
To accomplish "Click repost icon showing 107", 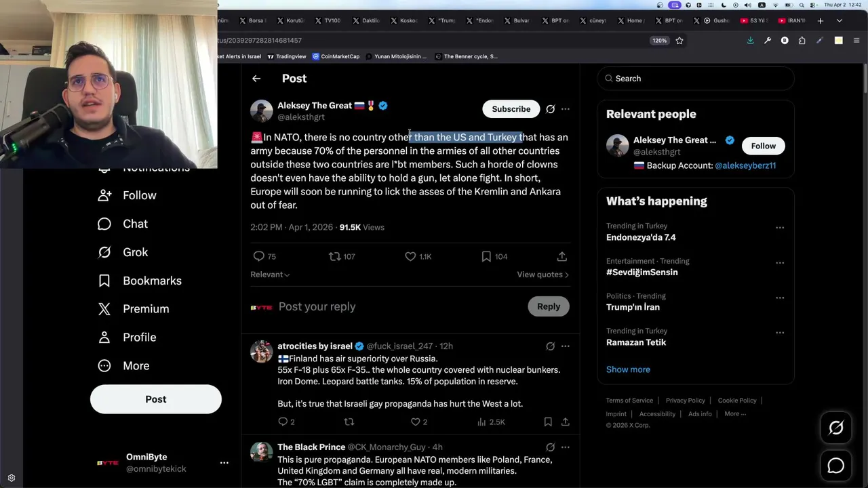I will coord(334,256).
